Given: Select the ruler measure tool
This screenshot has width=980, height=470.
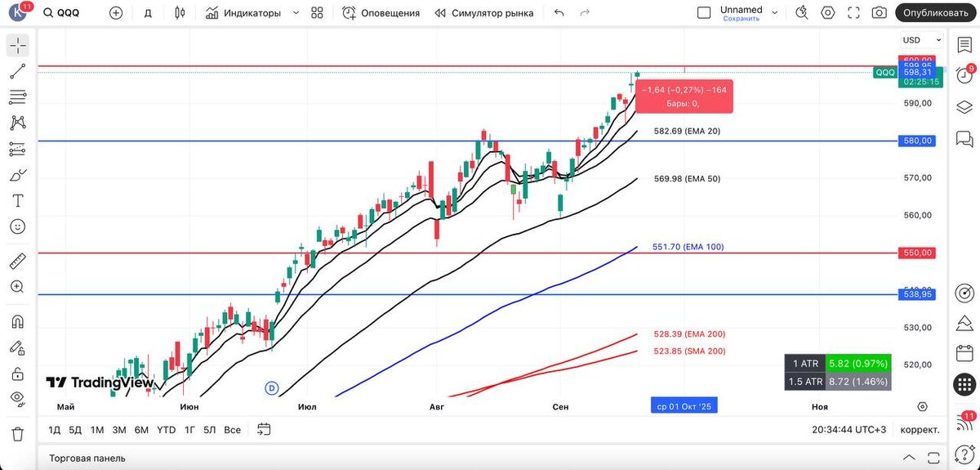Looking at the screenshot, I should point(17,262).
